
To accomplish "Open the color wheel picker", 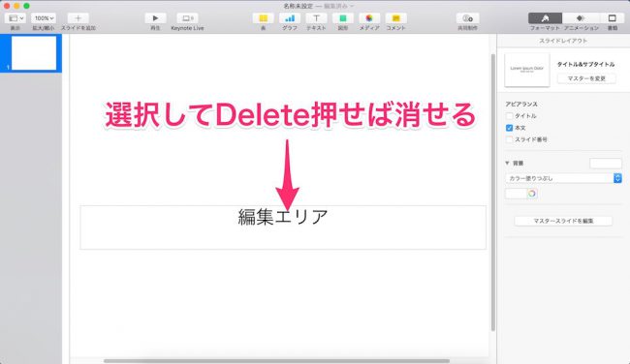I will pos(532,194).
